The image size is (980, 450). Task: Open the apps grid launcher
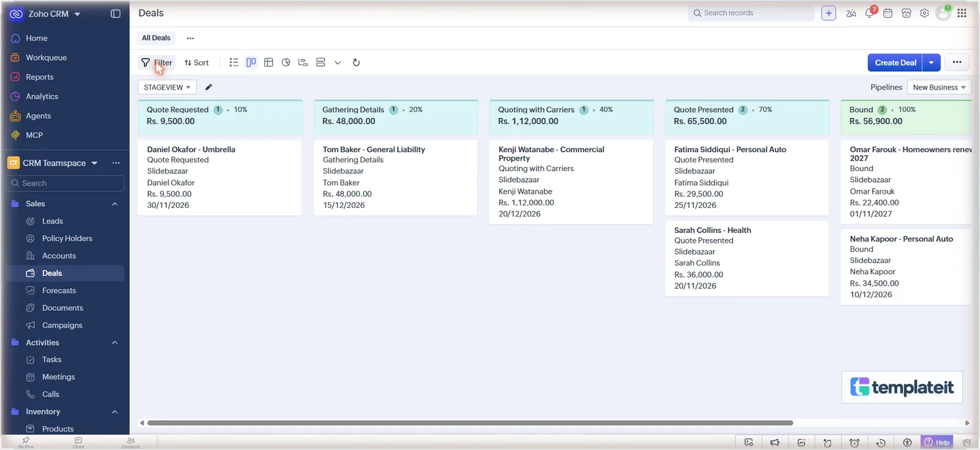(x=962, y=13)
